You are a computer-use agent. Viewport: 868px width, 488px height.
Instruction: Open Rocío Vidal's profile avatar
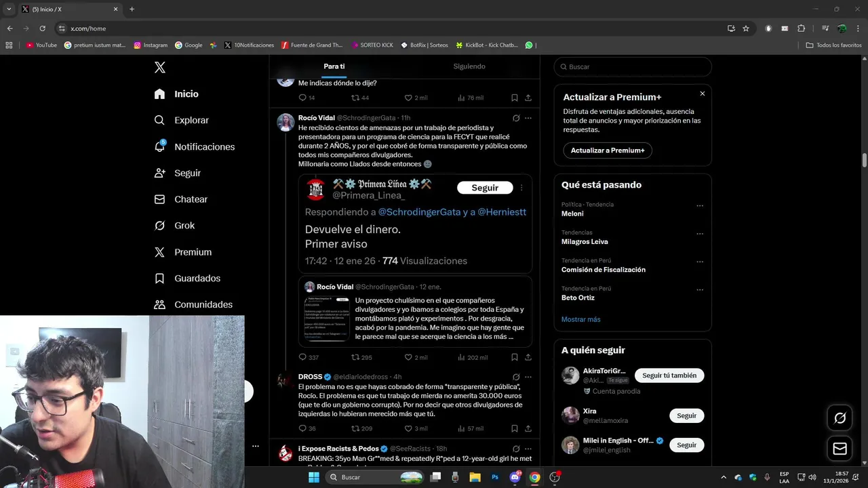pyautogui.click(x=285, y=122)
